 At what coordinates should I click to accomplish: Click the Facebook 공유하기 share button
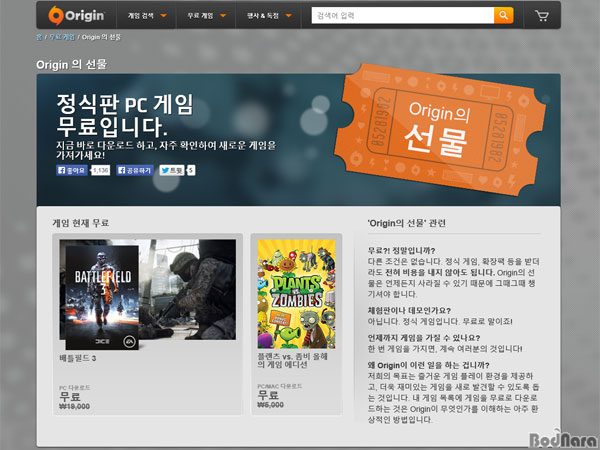click(x=135, y=170)
